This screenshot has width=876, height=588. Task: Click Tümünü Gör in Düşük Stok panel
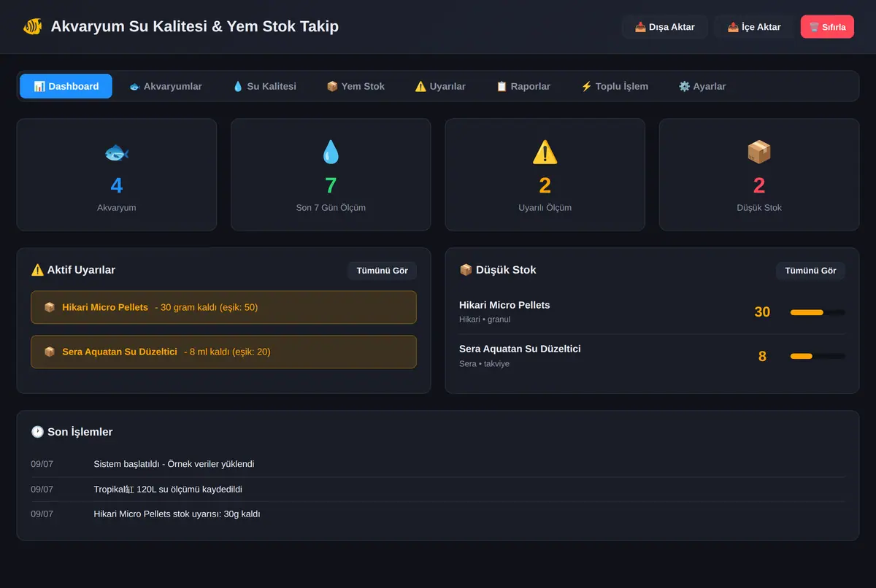810,271
